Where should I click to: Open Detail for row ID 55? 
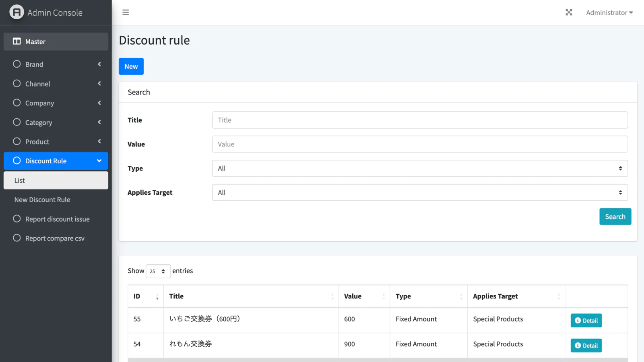tap(586, 321)
